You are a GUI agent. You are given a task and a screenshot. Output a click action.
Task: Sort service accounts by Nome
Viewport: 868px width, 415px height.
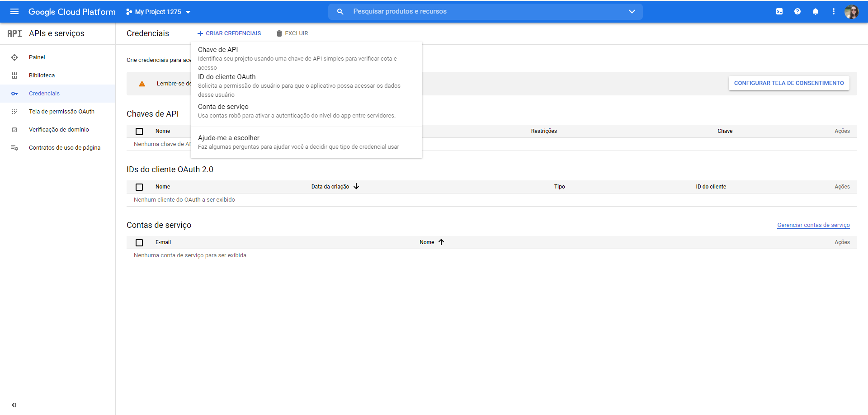427,242
